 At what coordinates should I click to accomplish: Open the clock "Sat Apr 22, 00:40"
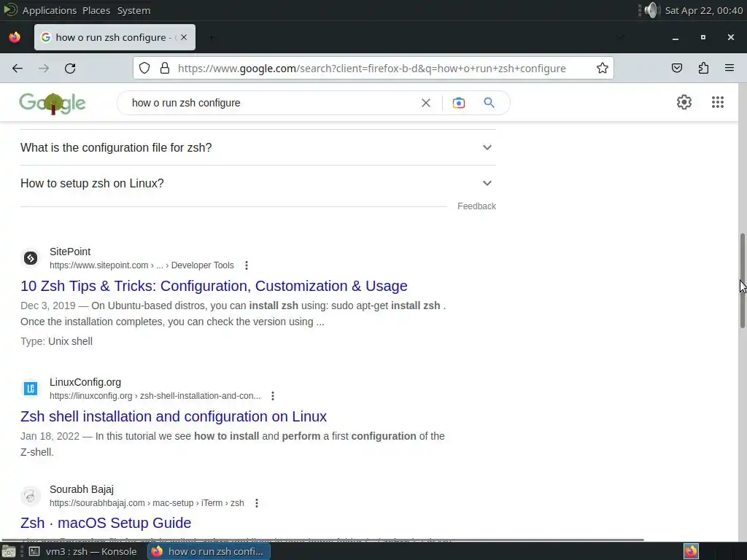[x=704, y=10]
